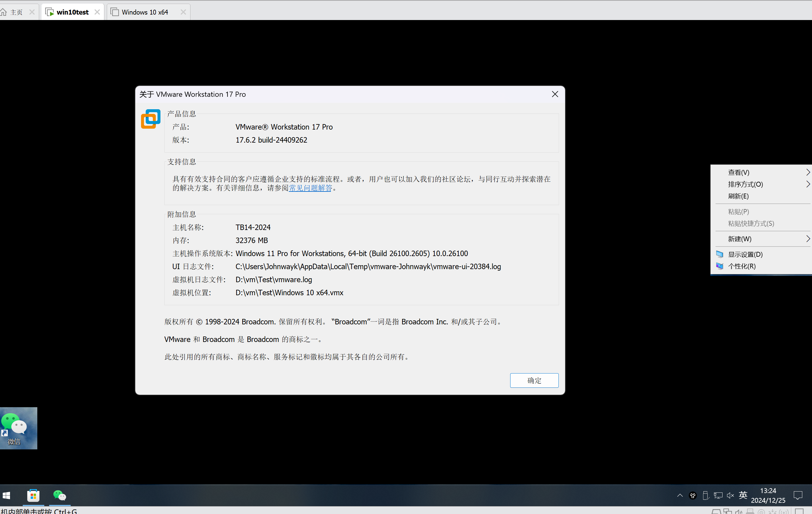Viewport: 812px width, 514px height.
Task: Click the display settings monitor icon
Action: click(x=719, y=254)
